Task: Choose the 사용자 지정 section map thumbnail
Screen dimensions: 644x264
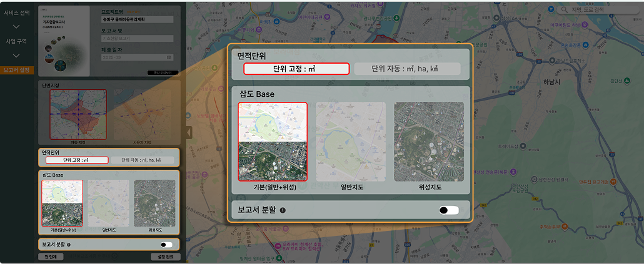Action: point(144,114)
